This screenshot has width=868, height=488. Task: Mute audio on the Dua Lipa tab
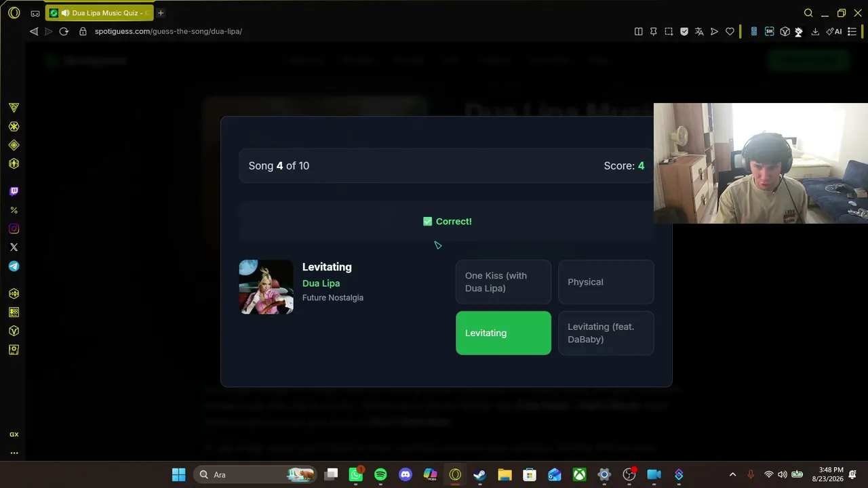coord(64,13)
